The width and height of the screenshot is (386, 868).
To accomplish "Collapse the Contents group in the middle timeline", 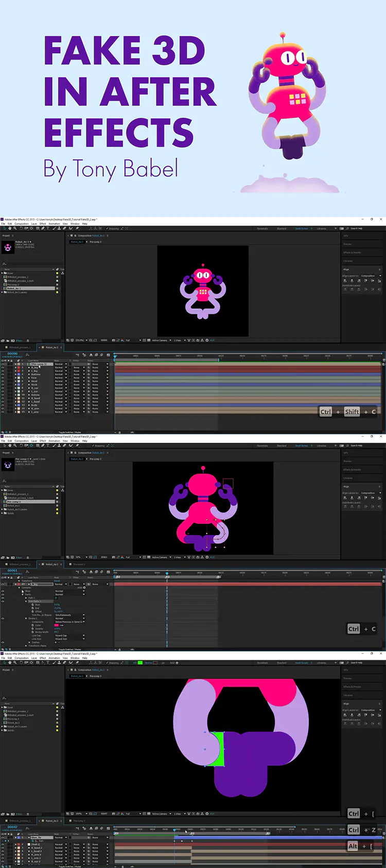I will pos(19,588).
